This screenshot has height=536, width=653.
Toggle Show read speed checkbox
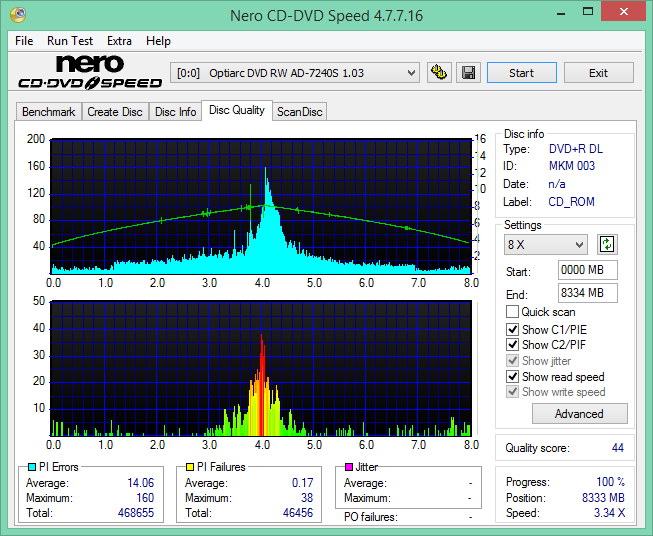(x=512, y=376)
